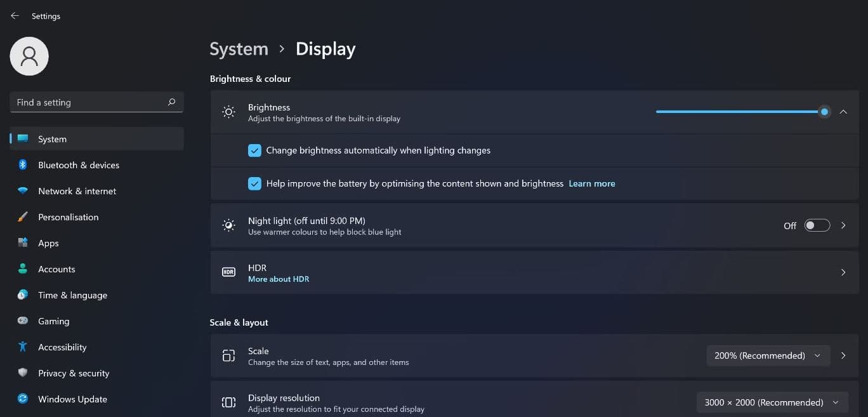Viewport: 868px width, 417px height.
Task: Click the Brightness & colour section heading
Action: (x=250, y=79)
